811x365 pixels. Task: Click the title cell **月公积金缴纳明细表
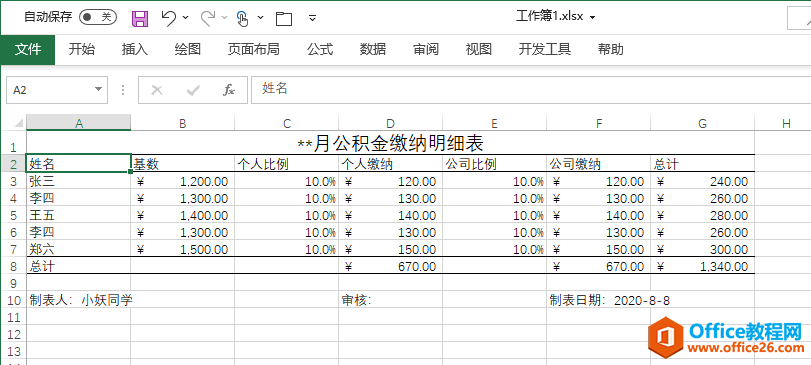391,143
